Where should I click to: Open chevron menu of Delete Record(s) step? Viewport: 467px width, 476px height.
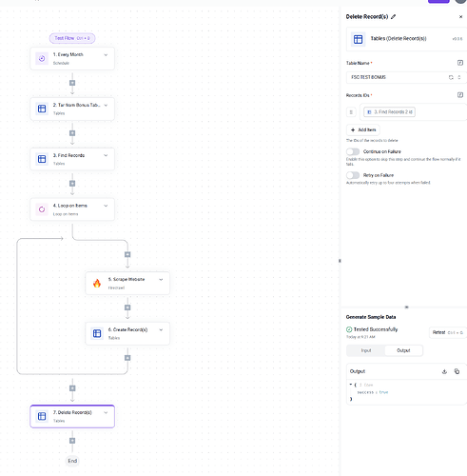106,412
